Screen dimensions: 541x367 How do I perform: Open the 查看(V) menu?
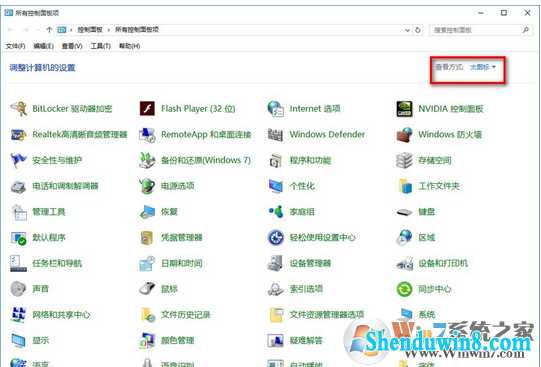(x=72, y=46)
